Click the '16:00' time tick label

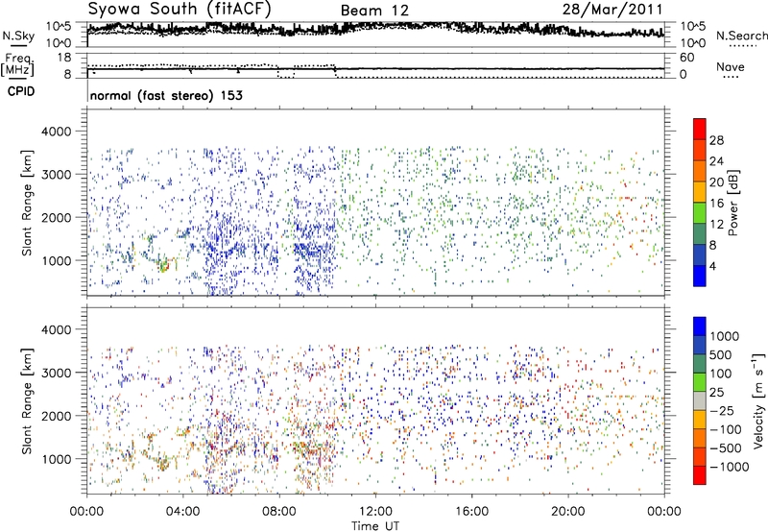tap(471, 512)
